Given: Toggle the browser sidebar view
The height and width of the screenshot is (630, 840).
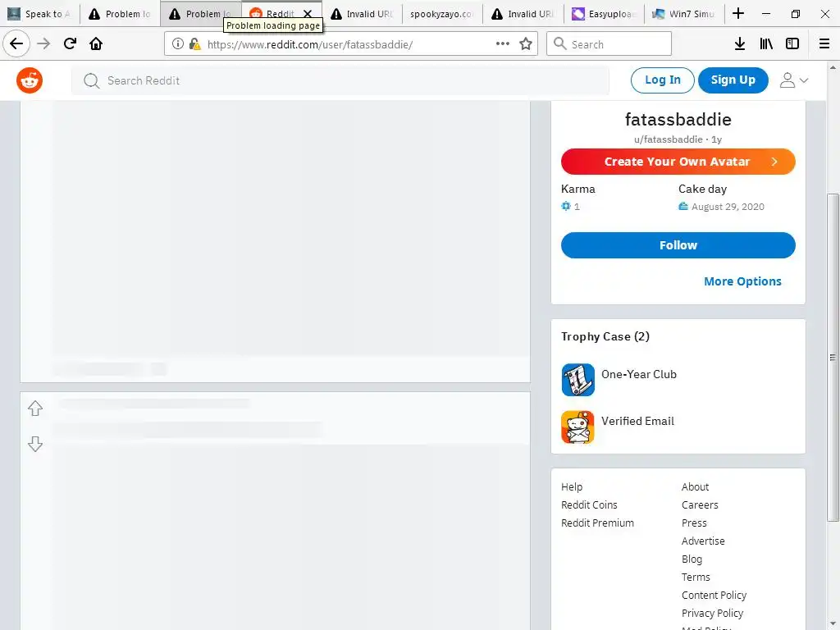Looking at the screenshot, I should 792,44.
